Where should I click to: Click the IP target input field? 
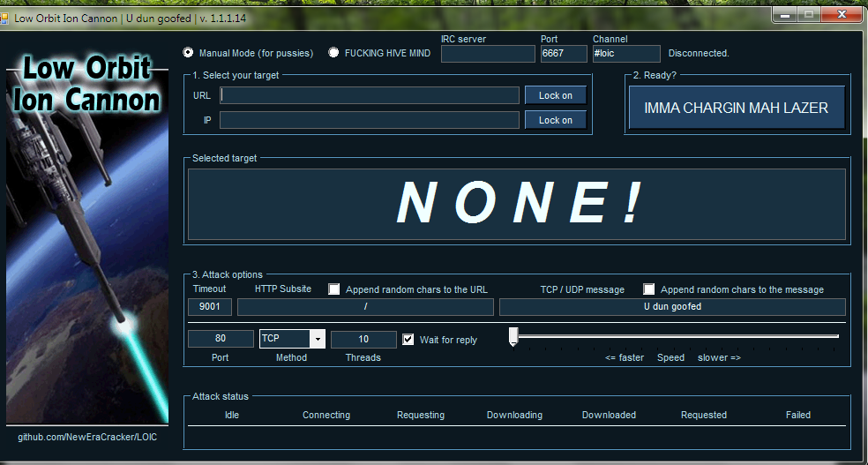click(x=370, y=120)
